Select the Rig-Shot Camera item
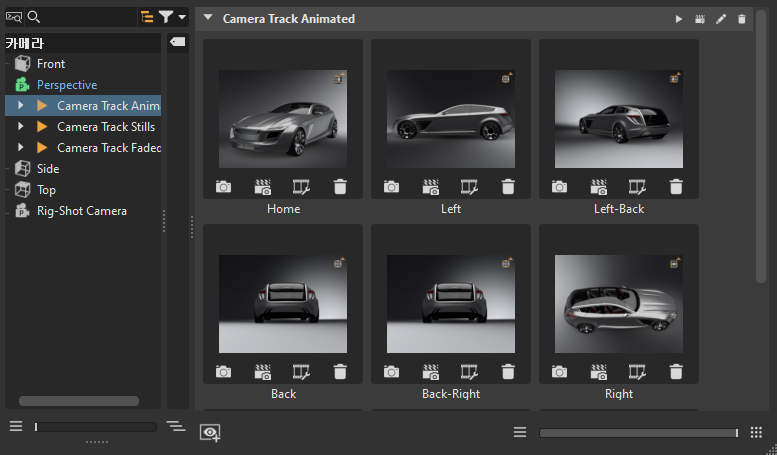 (83, 211)
